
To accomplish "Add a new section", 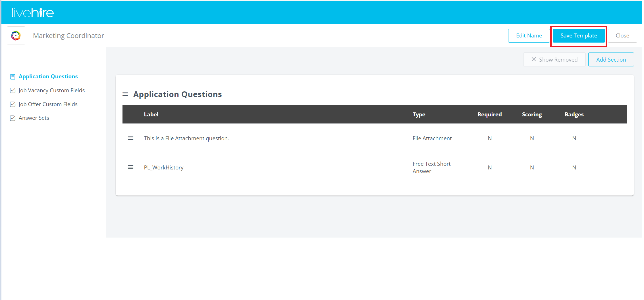I will (x=611, y=60).
